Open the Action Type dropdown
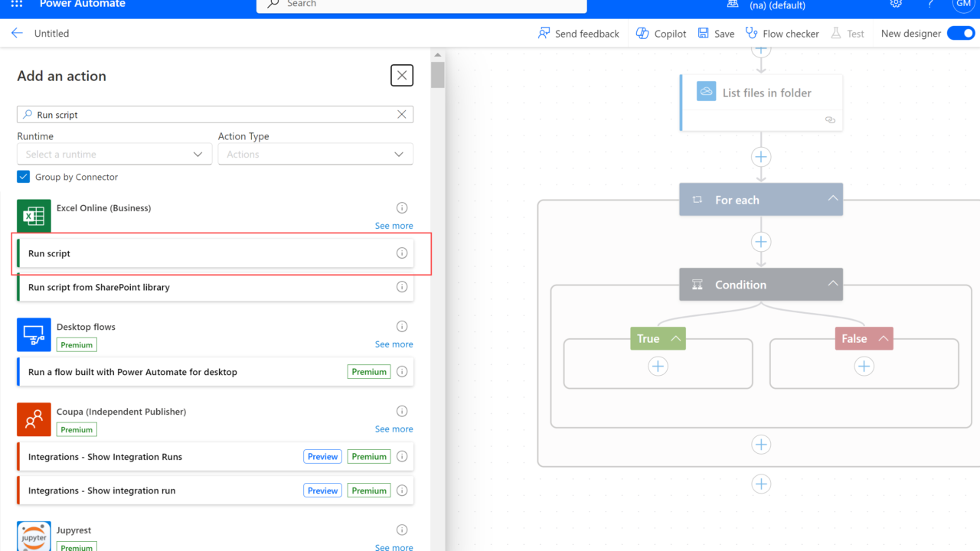 (x=315, y=154)
